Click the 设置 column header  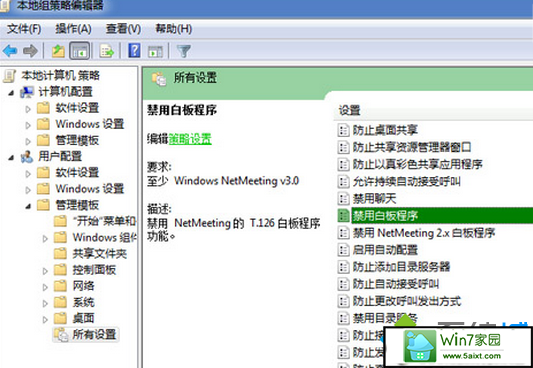pos(349,110)
